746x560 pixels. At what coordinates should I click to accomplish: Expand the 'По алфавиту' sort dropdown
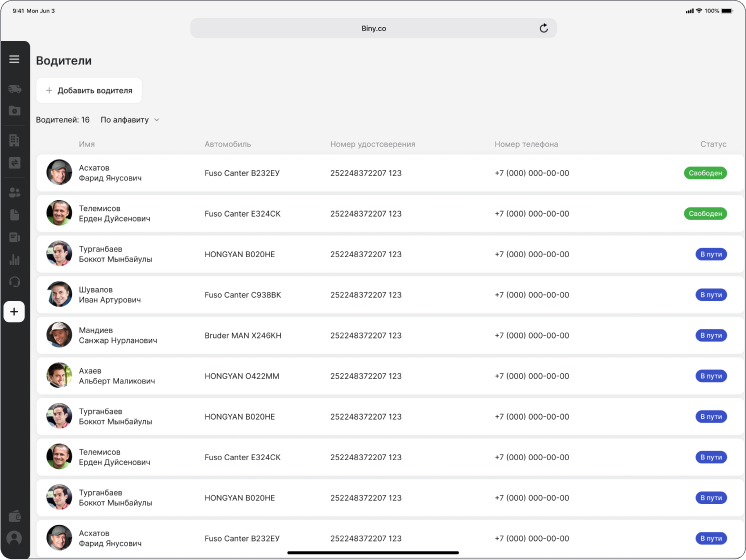(x=130, y=120)
